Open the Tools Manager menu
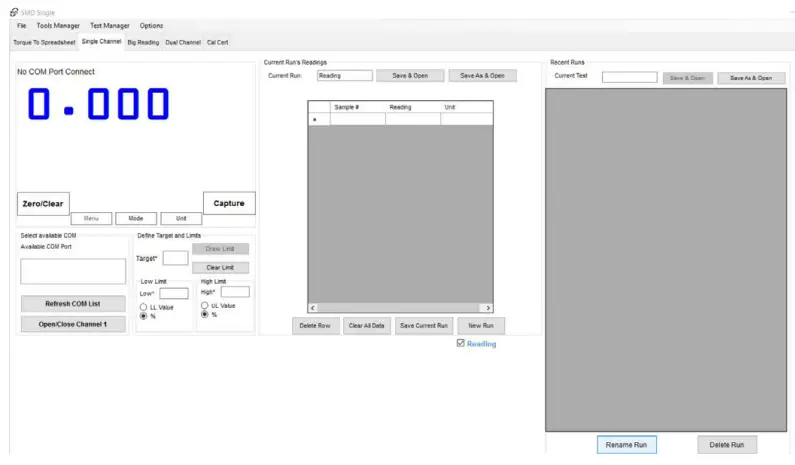 58,25
